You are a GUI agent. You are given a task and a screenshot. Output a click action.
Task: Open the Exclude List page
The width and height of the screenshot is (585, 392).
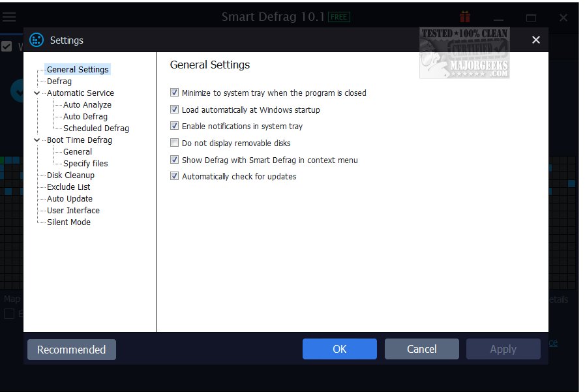[68, 187]
